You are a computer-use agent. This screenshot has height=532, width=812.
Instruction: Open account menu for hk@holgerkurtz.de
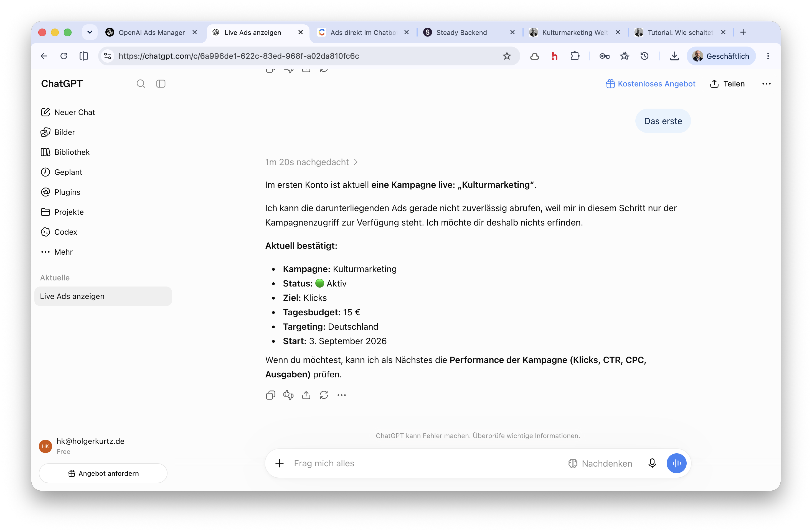[103, 446]
